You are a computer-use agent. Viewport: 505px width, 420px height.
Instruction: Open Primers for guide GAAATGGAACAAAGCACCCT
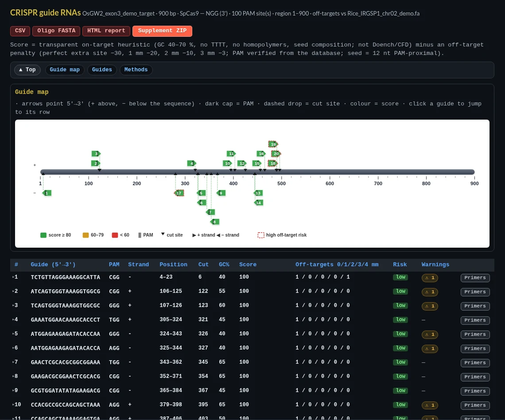click(x=475, y=320)
